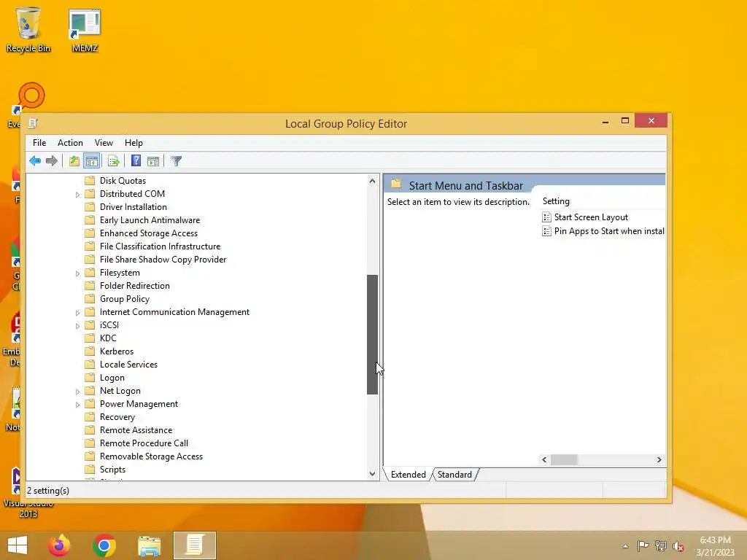This screenshot has width=747, height=560.
Task: Expand the iSCSI tree node
Action: (77, 326)
